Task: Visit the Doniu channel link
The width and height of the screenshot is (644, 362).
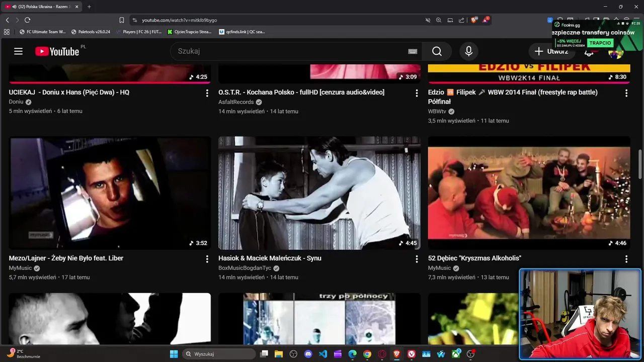Action: pyautogui.click(x=16, y=102)
